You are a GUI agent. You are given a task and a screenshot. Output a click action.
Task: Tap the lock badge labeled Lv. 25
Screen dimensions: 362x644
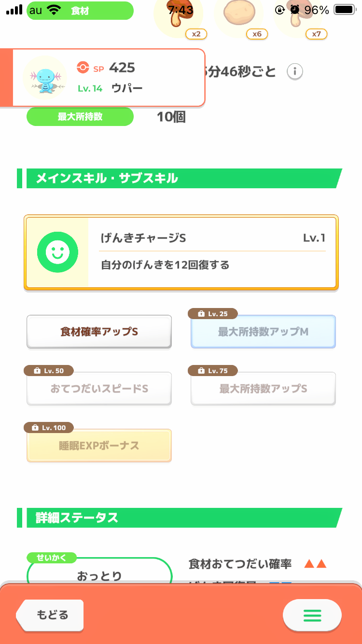coord(212,314)
